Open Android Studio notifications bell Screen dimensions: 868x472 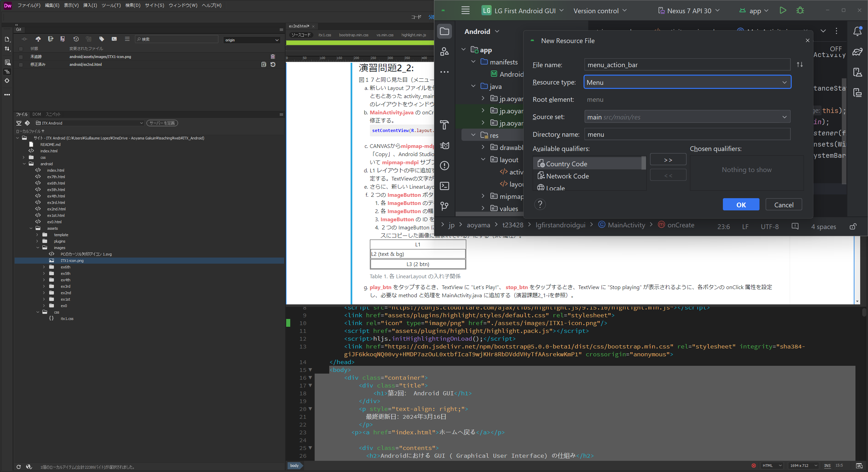click(857, 32)
